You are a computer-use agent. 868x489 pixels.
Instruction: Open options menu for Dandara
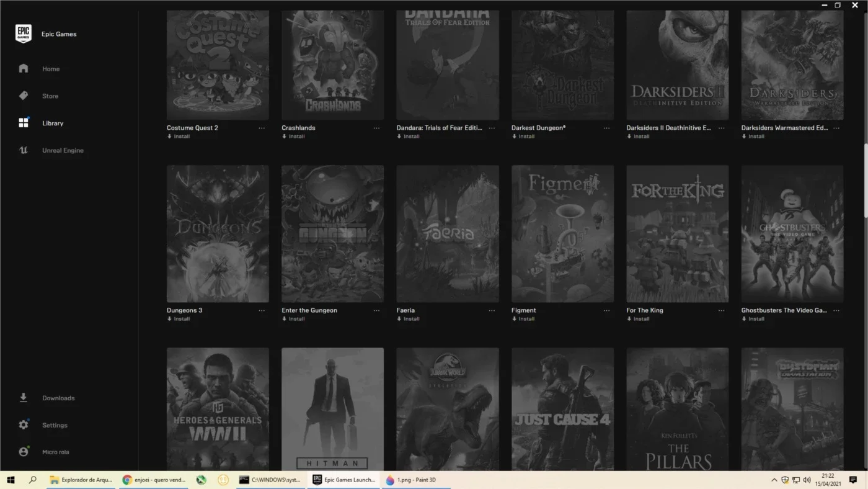click(x=492, y=128)
